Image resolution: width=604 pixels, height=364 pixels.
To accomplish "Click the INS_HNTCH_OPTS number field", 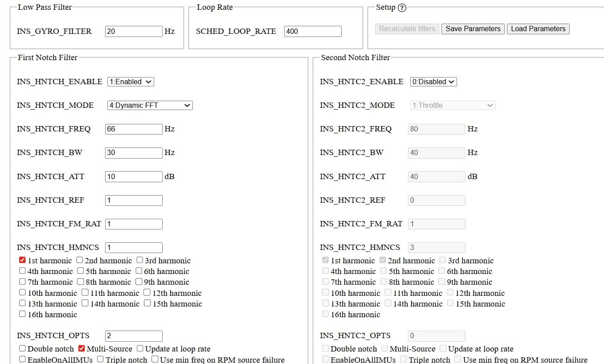I will 134,336.
